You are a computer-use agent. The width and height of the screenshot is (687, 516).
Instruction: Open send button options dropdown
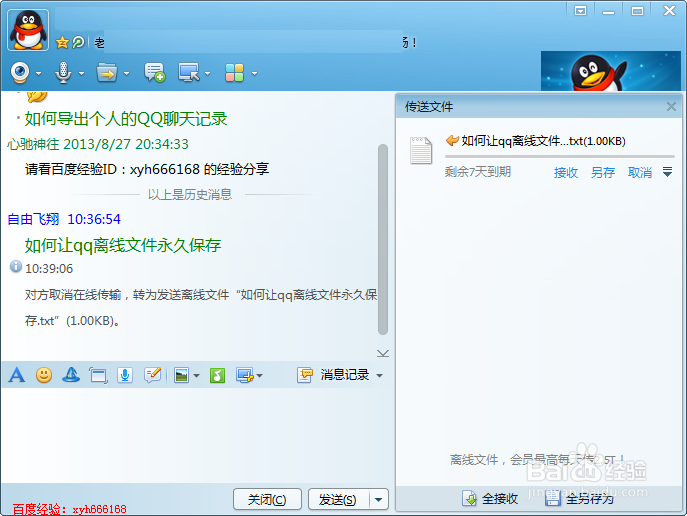pyautogui.click(x=379, y=500)
